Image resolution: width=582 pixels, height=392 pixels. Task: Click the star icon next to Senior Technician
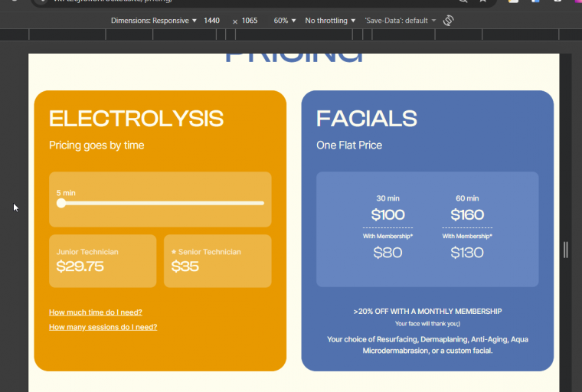click(x=174, y=252)
